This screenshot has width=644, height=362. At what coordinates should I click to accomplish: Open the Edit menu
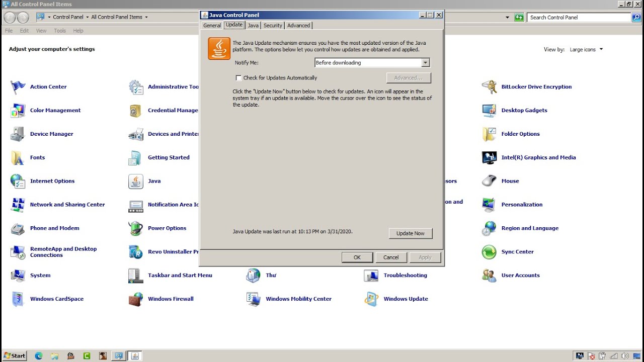[24, 31]
